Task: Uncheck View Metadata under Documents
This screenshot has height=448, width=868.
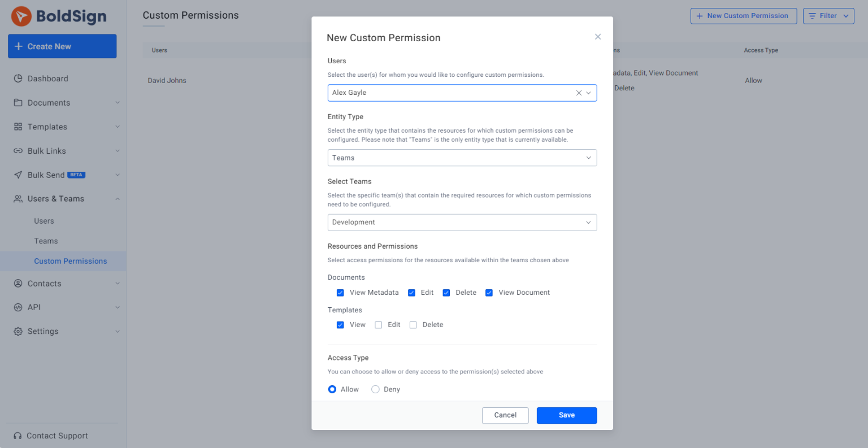Action: (340, 293)
